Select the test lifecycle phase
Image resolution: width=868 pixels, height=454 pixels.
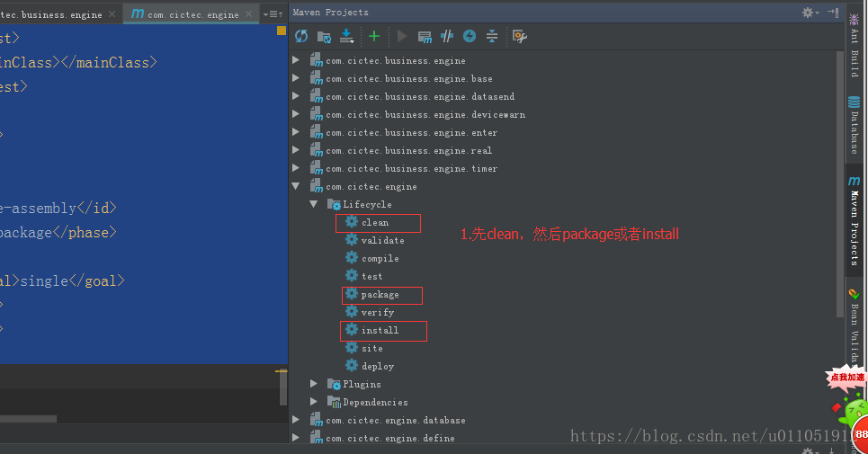click(x=371, y=277)
